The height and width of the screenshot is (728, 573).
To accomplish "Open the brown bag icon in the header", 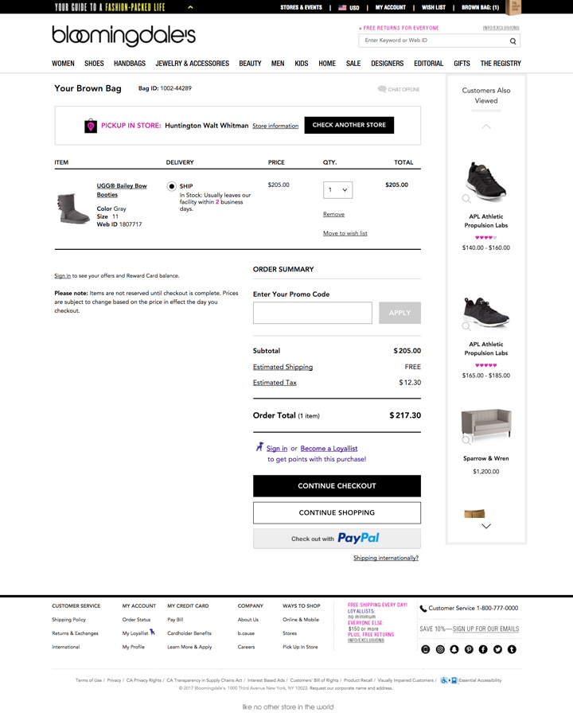I will (x=513, y=7).
